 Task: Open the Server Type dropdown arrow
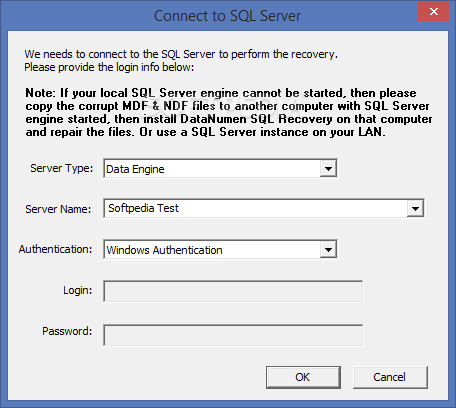[328, 169]
